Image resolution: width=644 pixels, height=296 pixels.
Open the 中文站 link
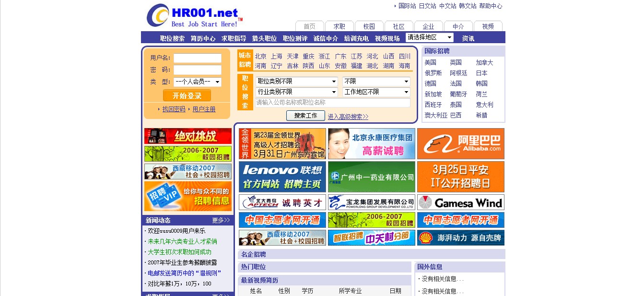(448, 6)
